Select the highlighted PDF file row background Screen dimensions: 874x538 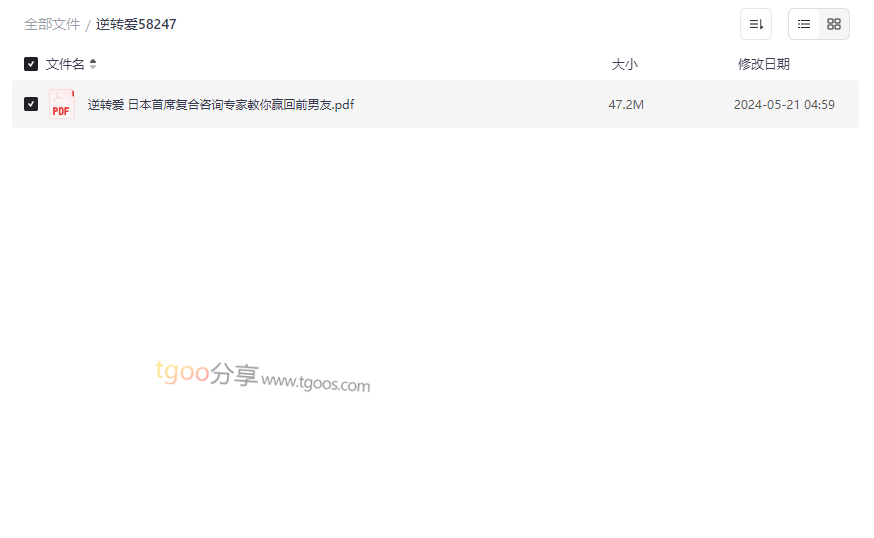tap(435, 104)
